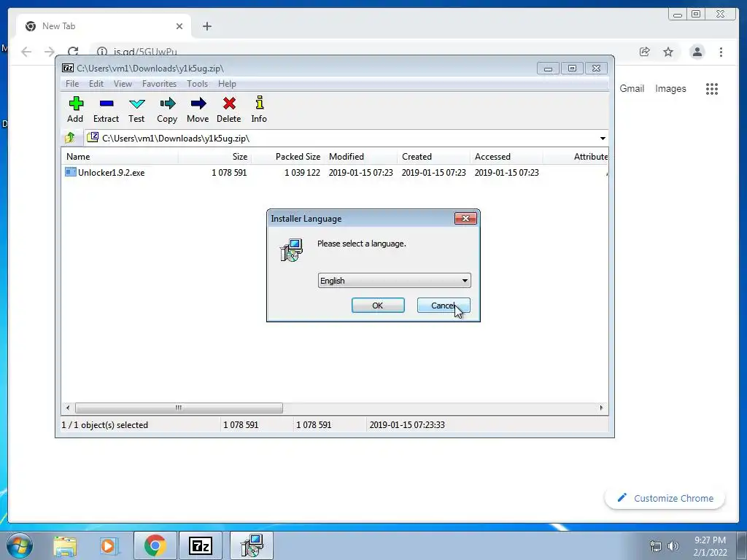Screen dimensions: 747x560
Task: Open the Chrome three-dot menu
Action: point(721,52)
